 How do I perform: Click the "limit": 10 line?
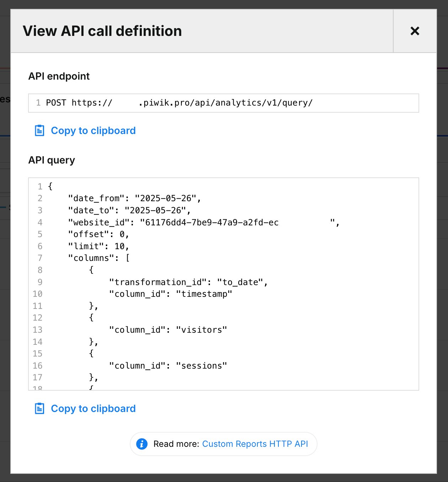(98, 246)
